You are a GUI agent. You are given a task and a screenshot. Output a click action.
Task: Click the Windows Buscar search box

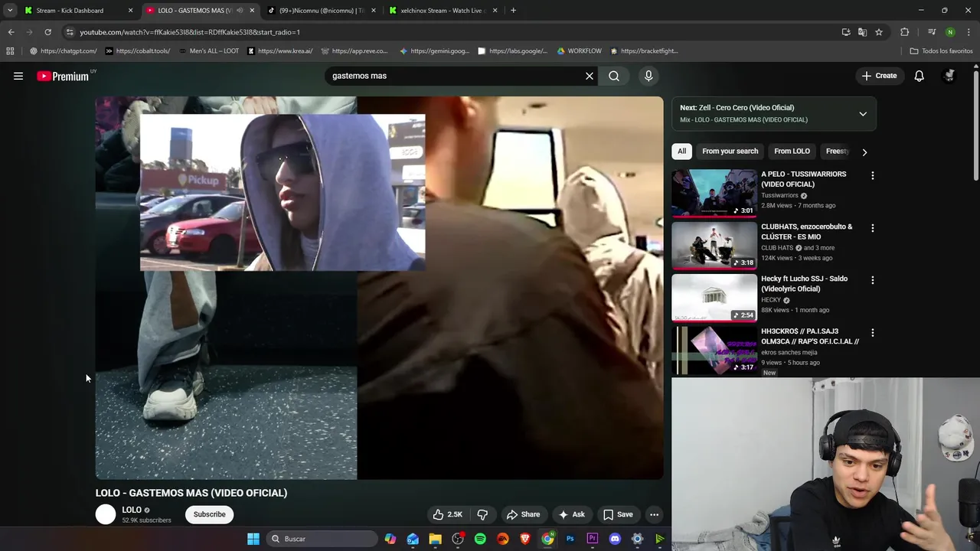click(x=322, y=539)
